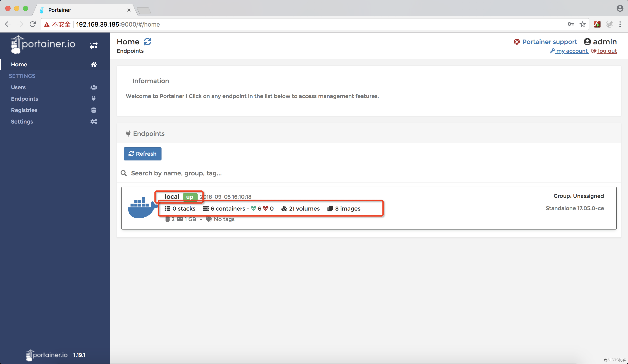Screen dimensions: 628x364
Task: Click the address bar URL 192.168.39.185:9000
Action: 118,24
